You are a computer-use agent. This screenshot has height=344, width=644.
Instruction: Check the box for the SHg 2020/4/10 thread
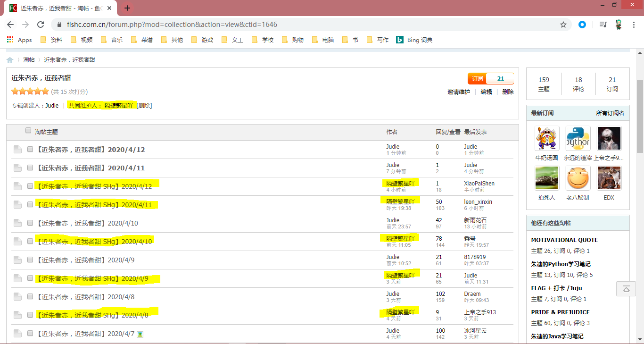point(30,241)
